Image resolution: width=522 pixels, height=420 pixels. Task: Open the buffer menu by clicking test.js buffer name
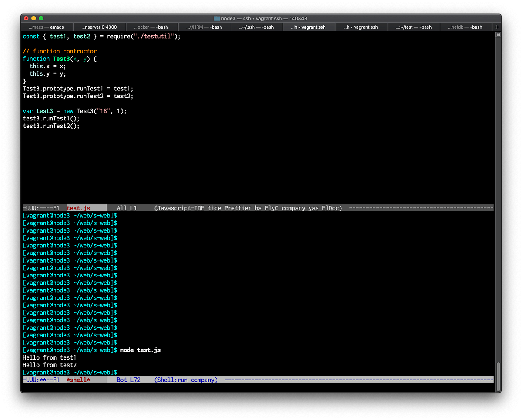point(78,208)
